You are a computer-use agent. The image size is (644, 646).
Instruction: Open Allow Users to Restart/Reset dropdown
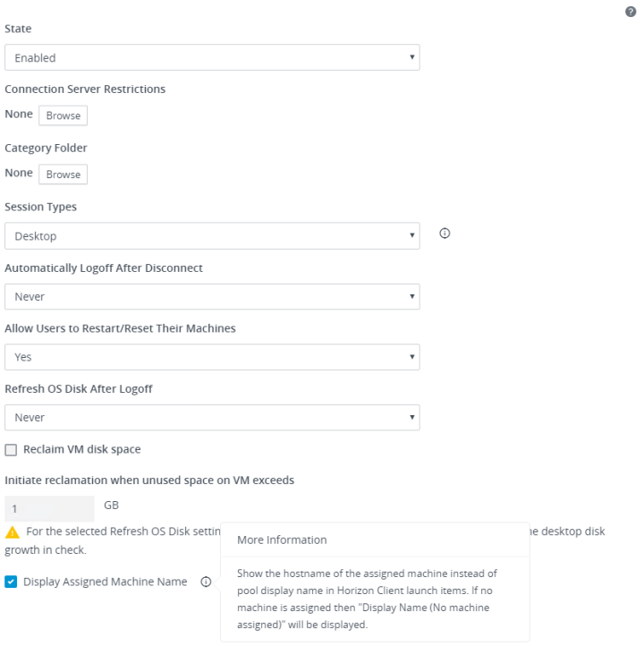point(212,357)
